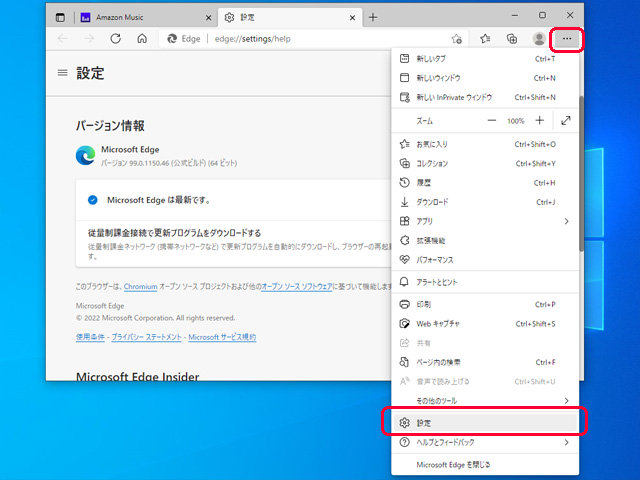Open お気に入り from the menu
Image resolution: width=640 pixels, height=480 pixels.
click(x=485, y=144)
